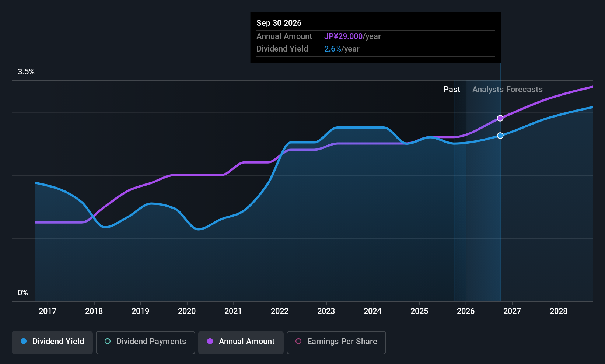
Task: Enable the Dividend Payments series
Action: point(145,342)
